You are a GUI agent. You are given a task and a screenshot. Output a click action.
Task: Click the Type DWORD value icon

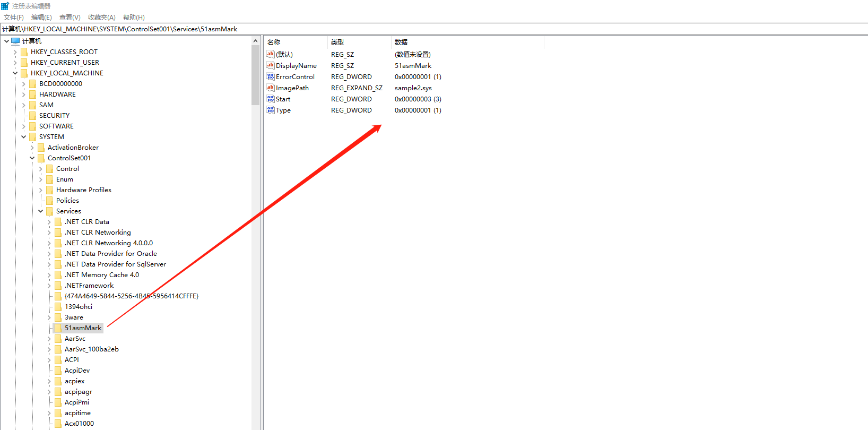tap(271, 110)
